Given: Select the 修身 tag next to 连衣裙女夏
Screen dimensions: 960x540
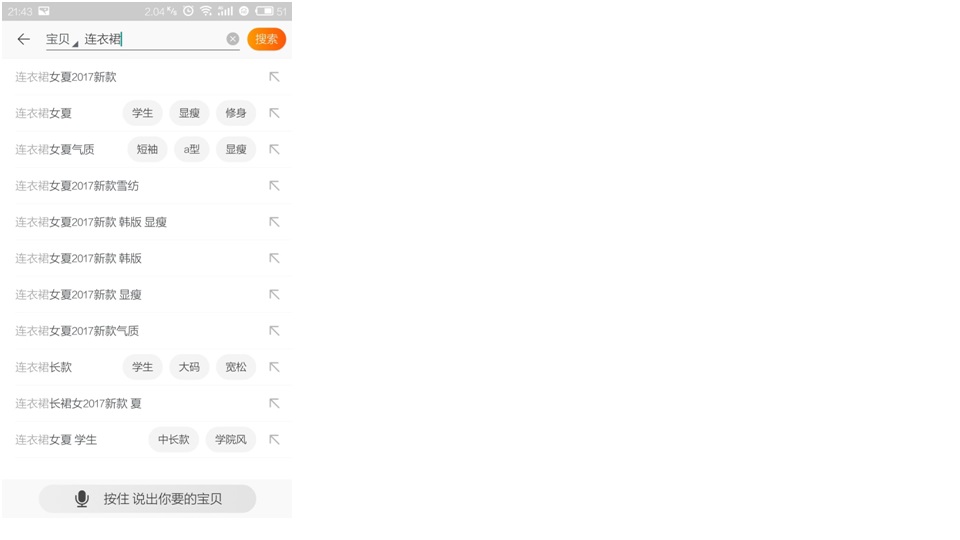Looking at the screenshot, I should 236,113.
